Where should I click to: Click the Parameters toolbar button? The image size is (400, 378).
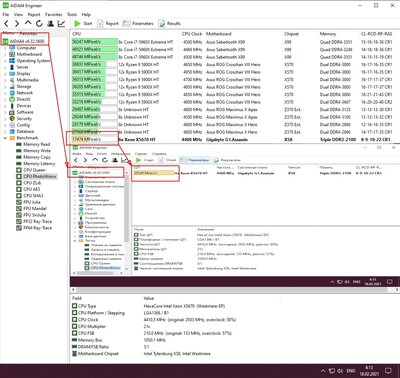click(x=138, y=24)
